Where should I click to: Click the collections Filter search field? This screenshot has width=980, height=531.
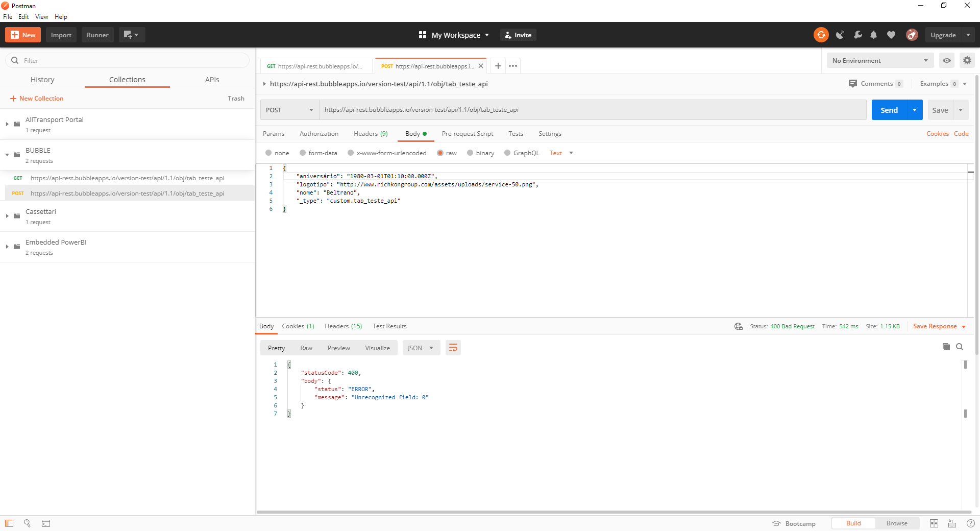pos(128,60)
